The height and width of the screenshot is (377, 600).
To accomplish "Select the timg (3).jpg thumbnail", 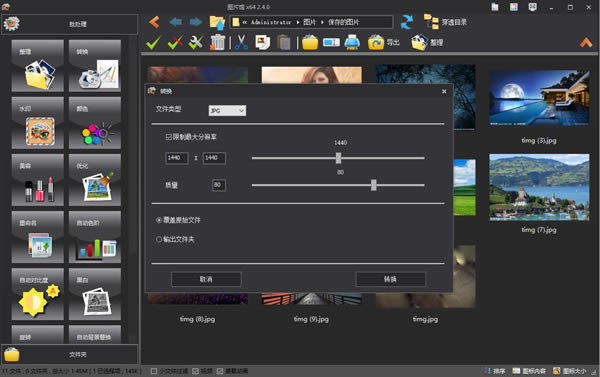I will click(x=539, y=98).
